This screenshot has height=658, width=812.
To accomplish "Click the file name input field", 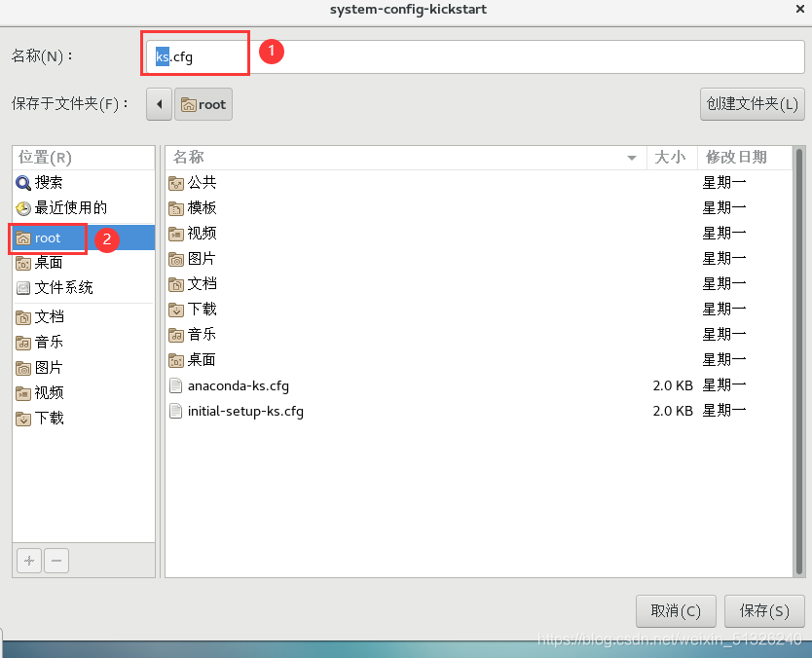I will pos(474,56).
